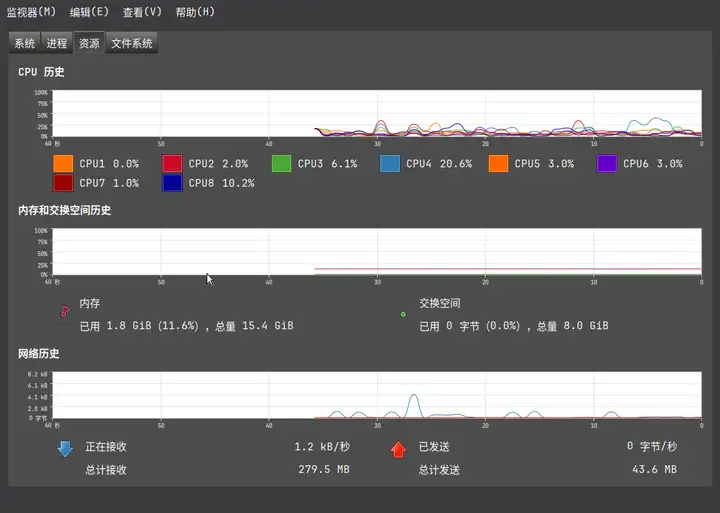Screen dimensions: 720x513
Task: Click the 网络历史 section heading
Action: [39, 354]
